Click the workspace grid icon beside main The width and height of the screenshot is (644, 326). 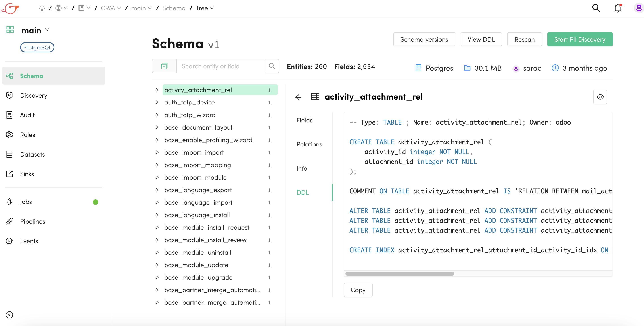(x=10, y=30)
